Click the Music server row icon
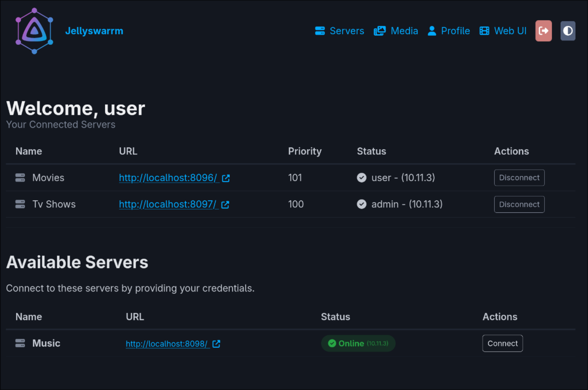The width and height of the screenshot is (588, 390). coord(20,343)
